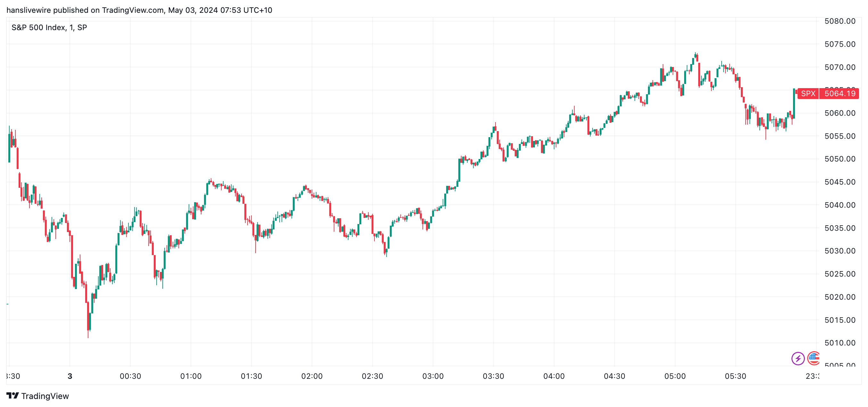This screenshot has height=407, width=868.
Task: Click the 00:30 time axis label
Action: click(130, 376)
